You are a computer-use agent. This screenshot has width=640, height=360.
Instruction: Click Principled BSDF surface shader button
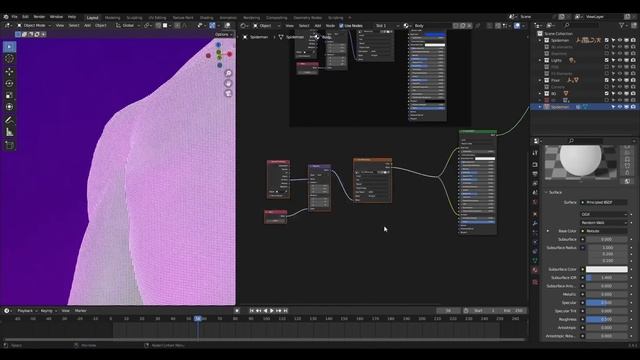pos(604,202)
